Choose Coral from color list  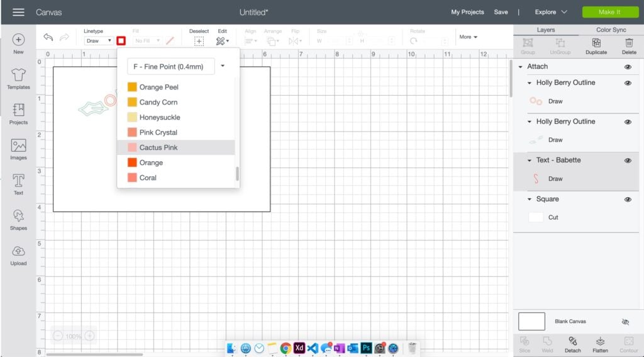(x=176, y=178)
